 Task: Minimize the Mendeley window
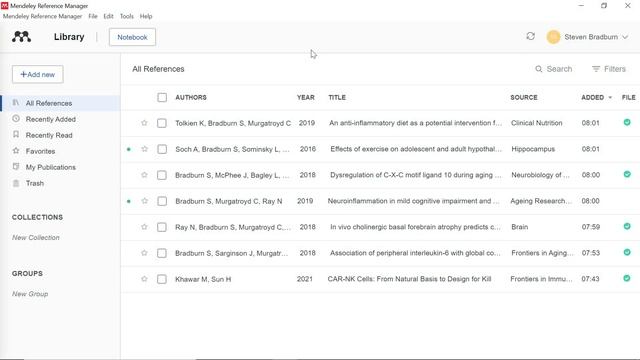coord(581,6)
